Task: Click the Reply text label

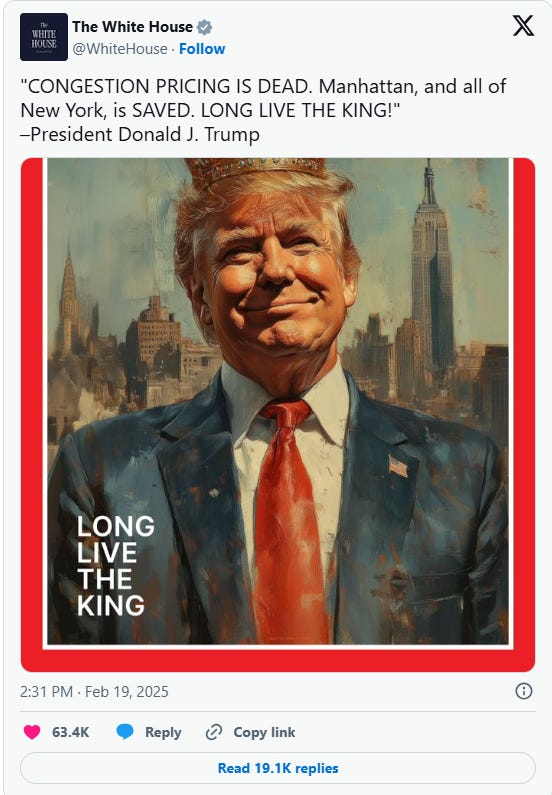Action: coord(163,732)
